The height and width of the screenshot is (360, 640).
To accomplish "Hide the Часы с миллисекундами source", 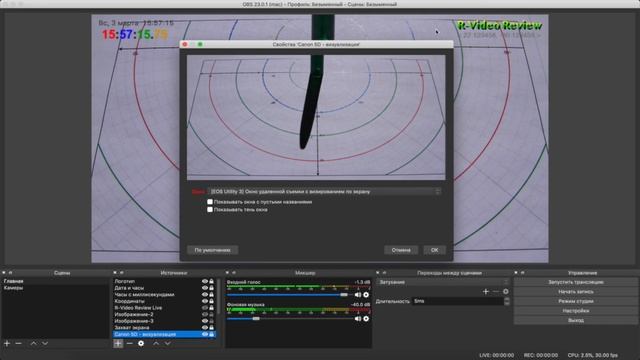I will click(205, 294).
